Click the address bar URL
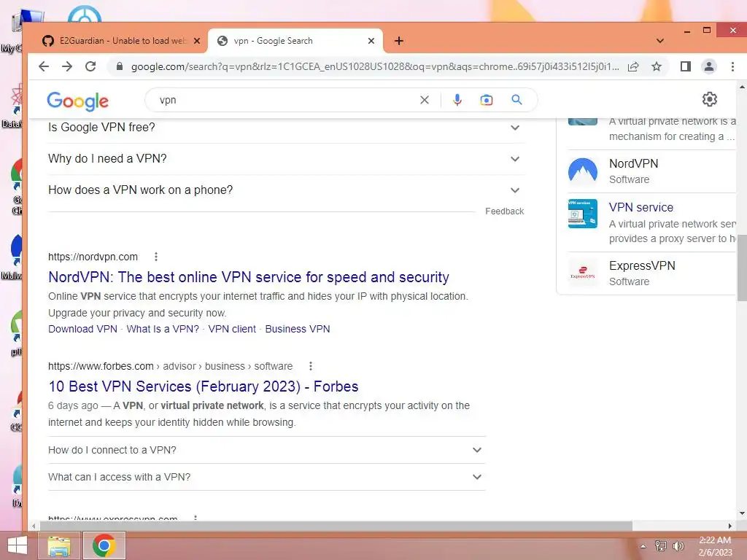 tap(375, 66)
